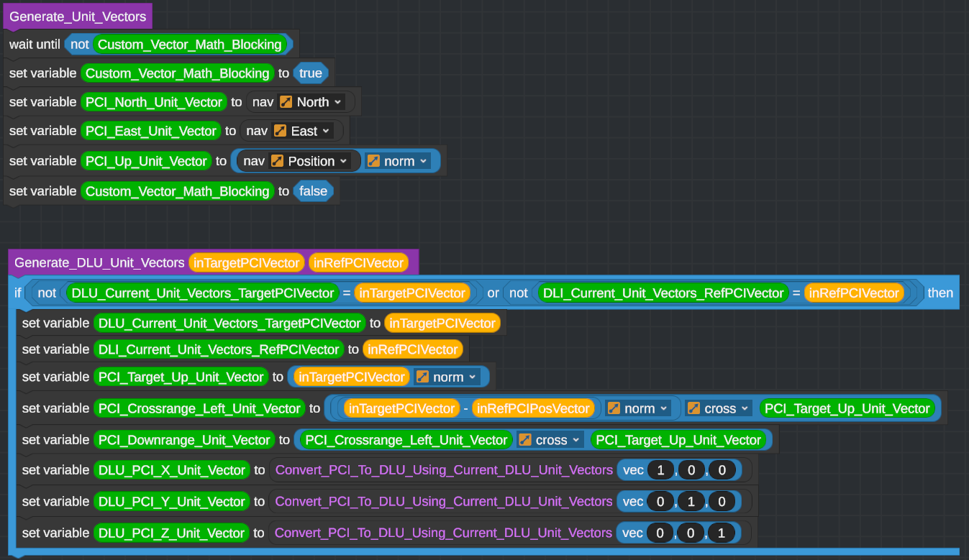Click DLU_Current_Unit_Vectors_TargetPCIVector in its set variable row

click(x=229, y=323)
